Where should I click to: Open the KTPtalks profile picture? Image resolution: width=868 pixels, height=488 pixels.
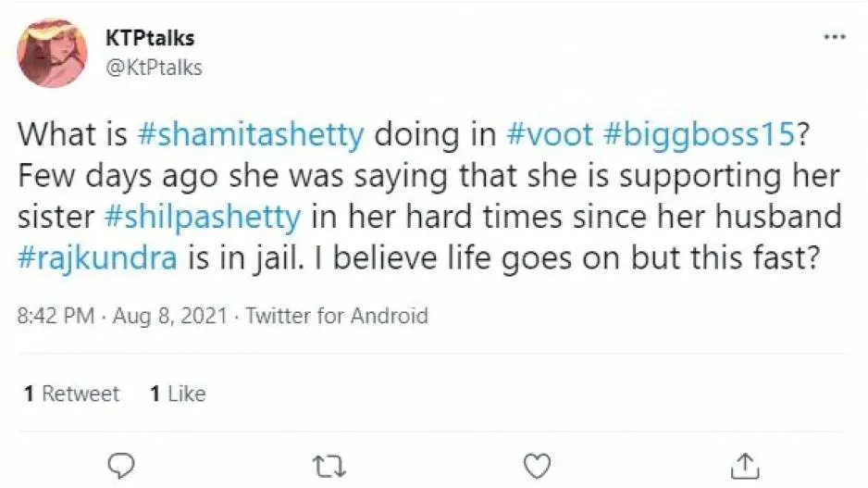[52, 53]
